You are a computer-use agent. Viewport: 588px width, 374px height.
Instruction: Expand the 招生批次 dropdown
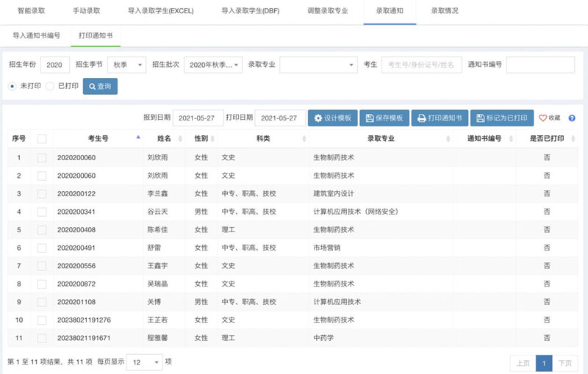click(x=212, y=65)
